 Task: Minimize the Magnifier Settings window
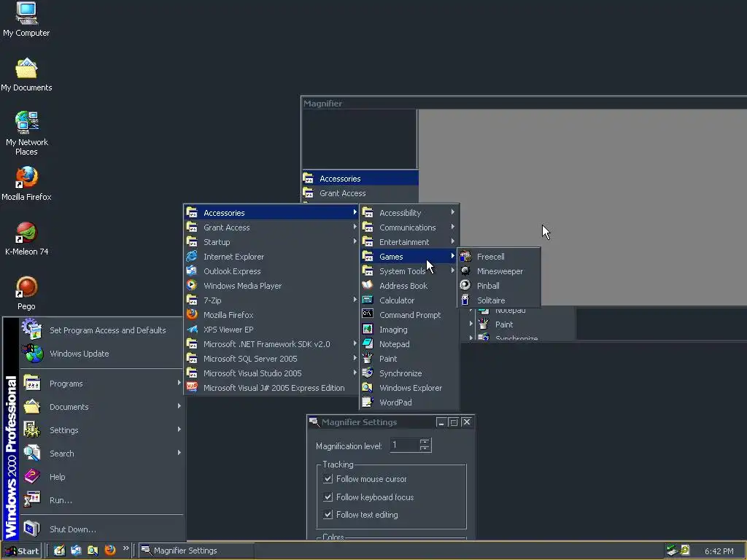[x=441, y=422]
